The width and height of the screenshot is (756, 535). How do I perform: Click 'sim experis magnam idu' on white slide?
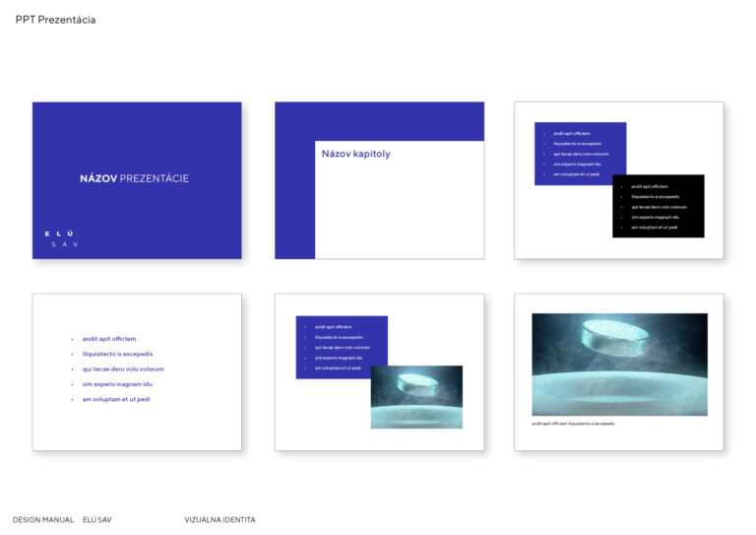116,384
